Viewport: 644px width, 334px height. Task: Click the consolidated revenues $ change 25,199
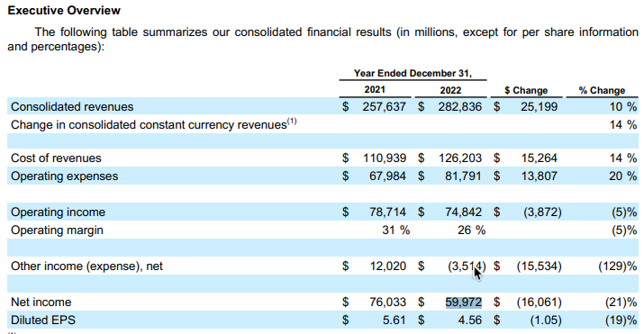(x=539, y=107)
